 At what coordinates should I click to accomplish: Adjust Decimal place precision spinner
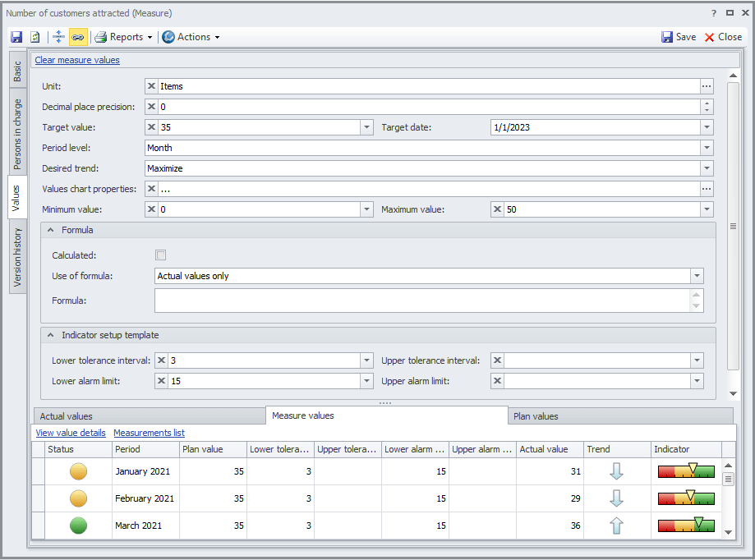(x=707, y=107)
